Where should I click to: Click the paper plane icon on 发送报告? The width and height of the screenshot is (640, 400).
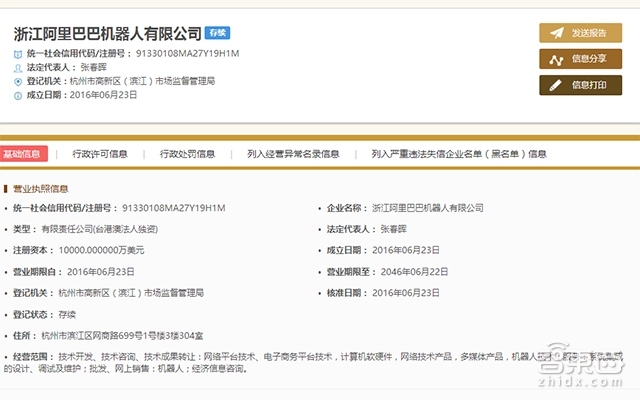pyautogui.click(x=557, y=33)
